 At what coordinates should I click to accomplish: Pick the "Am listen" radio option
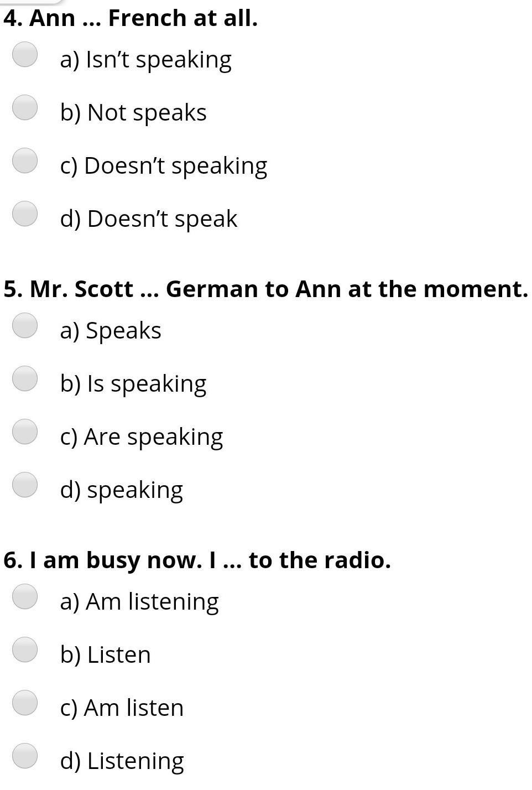(25, 703)
